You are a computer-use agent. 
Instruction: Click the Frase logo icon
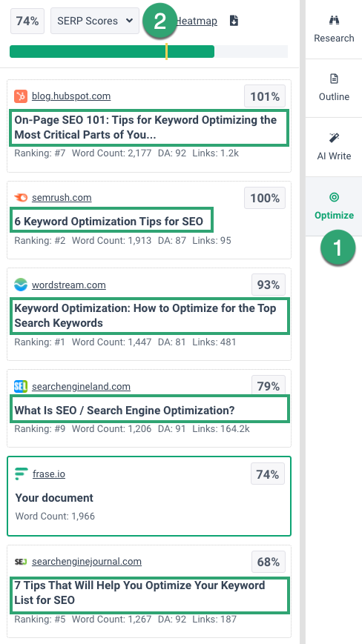coord(22,474)
